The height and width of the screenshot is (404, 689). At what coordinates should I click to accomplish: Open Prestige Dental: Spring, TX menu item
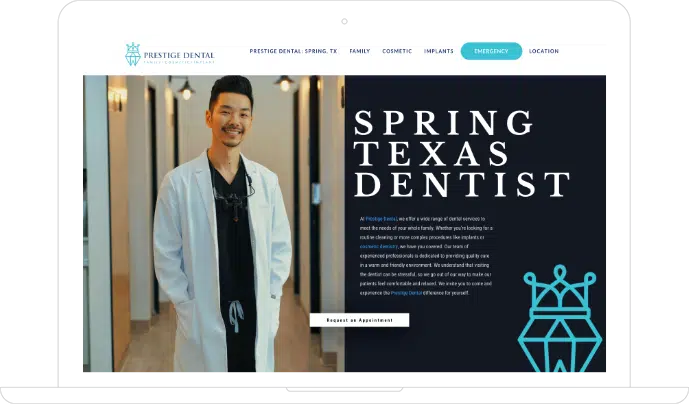point(294,51)
